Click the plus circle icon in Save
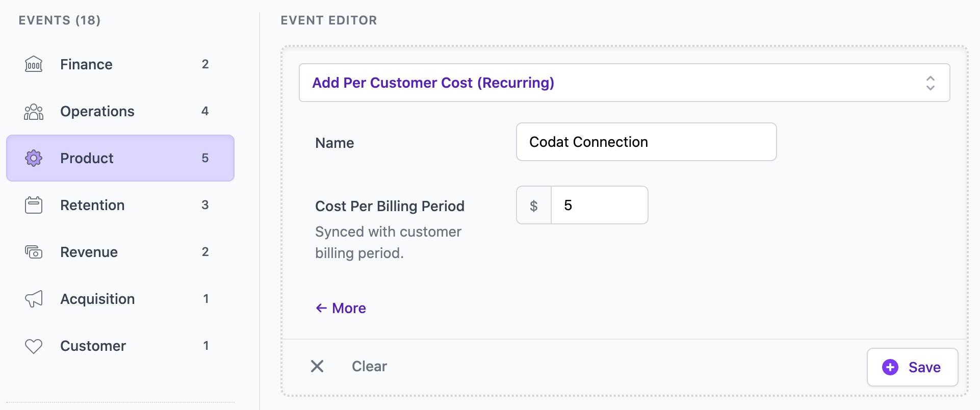 pos(890,367)
